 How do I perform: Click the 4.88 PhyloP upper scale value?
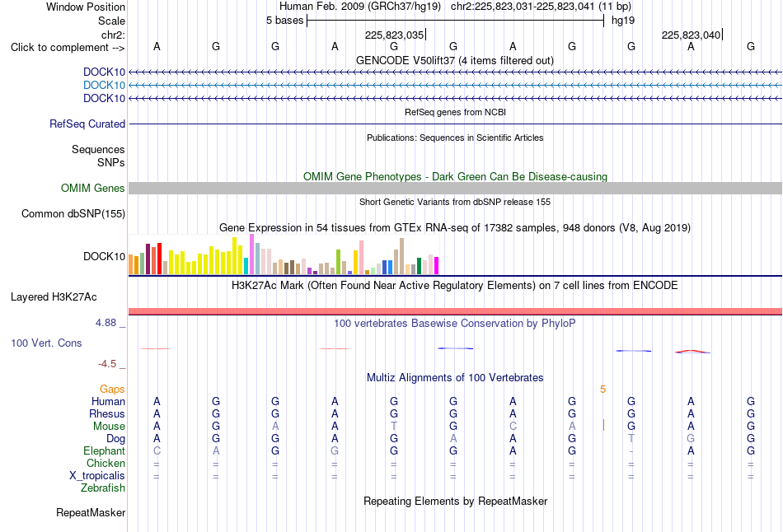[105, 323]
